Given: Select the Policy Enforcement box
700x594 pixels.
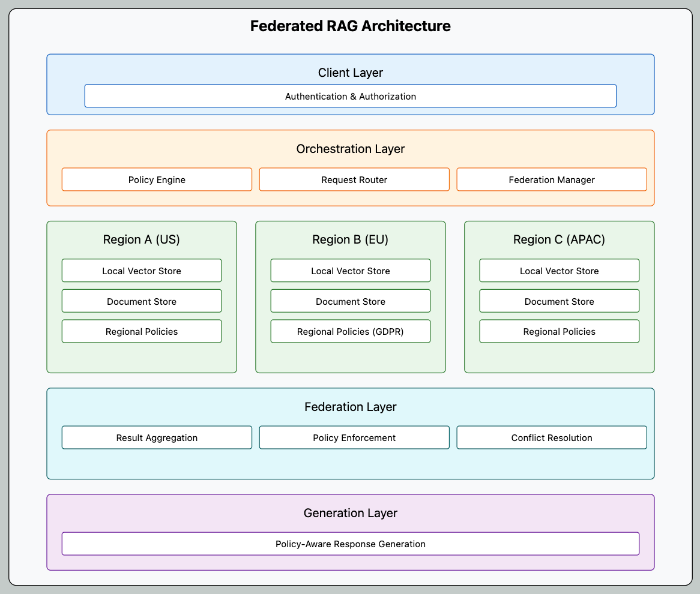Looking at the screenshot, I should pos(354,437).
